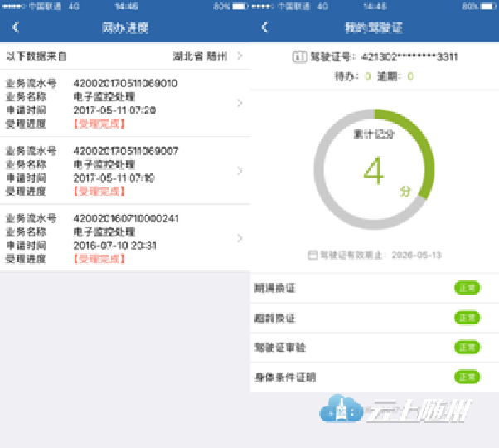Tap back arrow in 网办进度 header

pyautogui.click(x=16, y=27)
